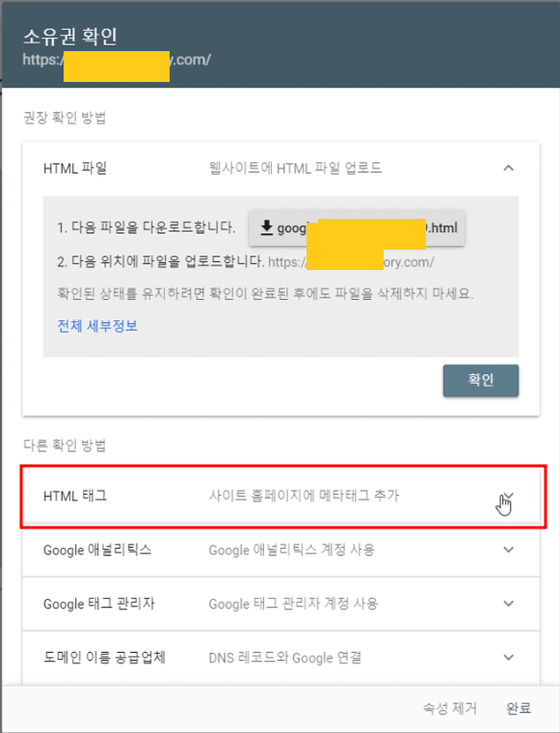Click the '소유권 확인' dialog title
This screenshot has height=733, width=560.
click(x=69, y=37)
